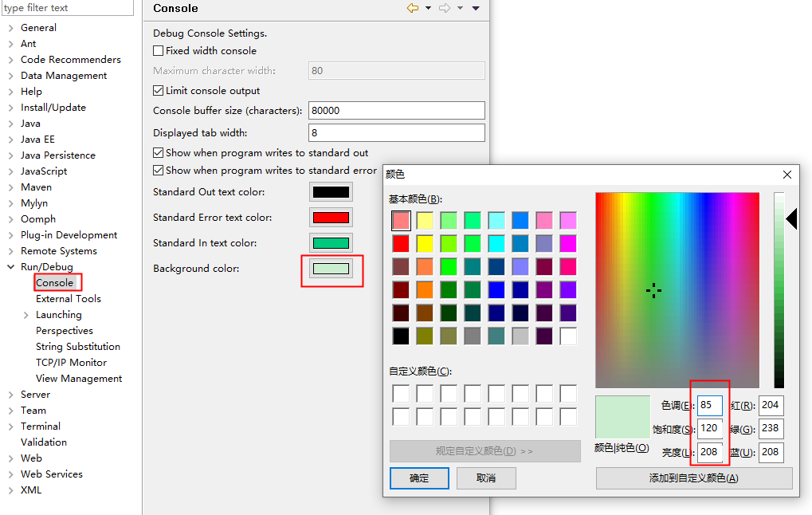Close the 颜色 color dialog
812x515 pixels.
point(787,175)
